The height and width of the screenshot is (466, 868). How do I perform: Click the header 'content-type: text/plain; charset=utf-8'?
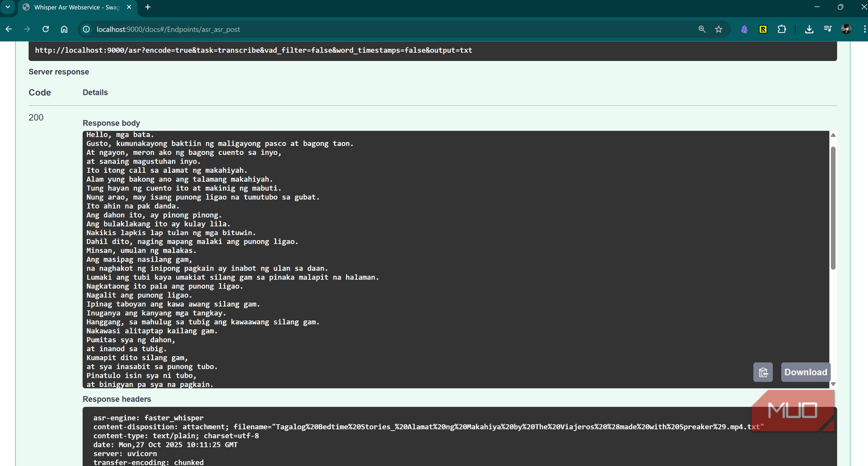point(176,436)
